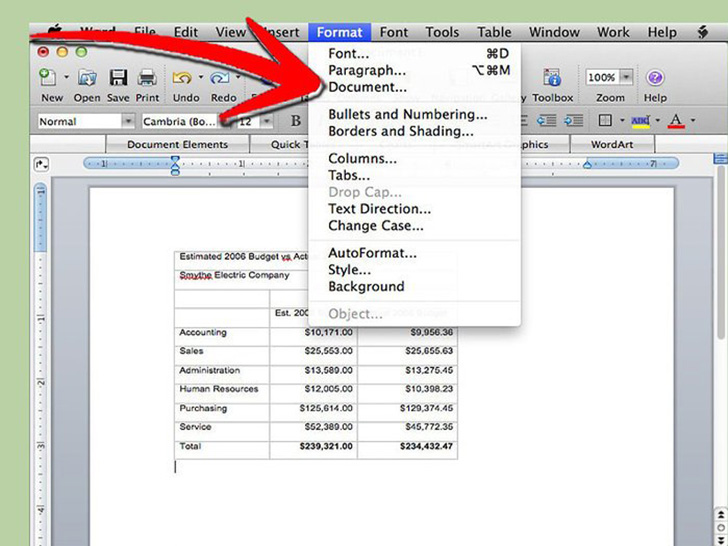Viewport: 728px width, 546px height.
Task: Choose Borders and Shading...
Action: pos(415,131)
